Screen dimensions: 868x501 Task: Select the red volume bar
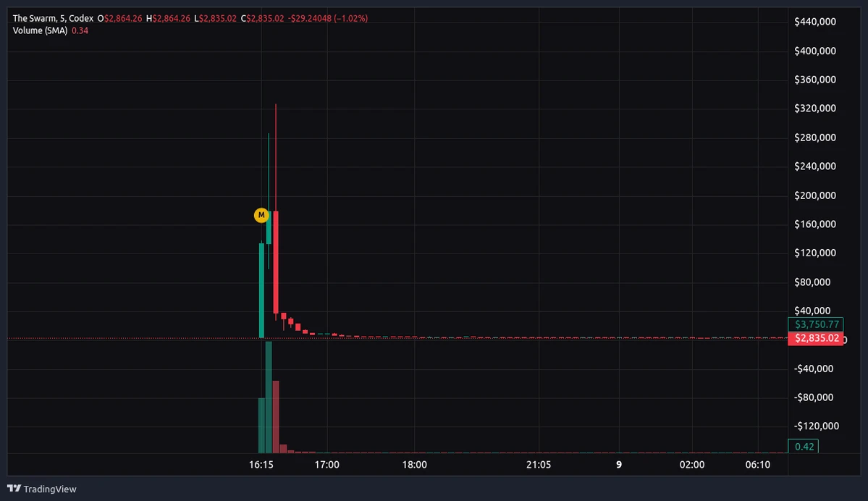pyautogui.click(x=276, y=417)
